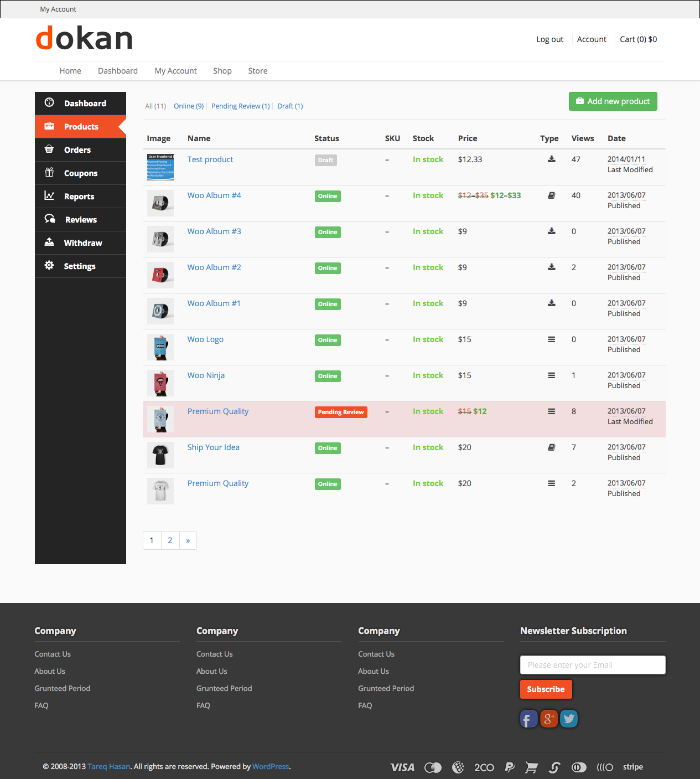The width and height of the screenshot is (700, 779).
Task: Click the Settings gear icon in sidebar
Action: pyautogui.click(x=49, y=265)
